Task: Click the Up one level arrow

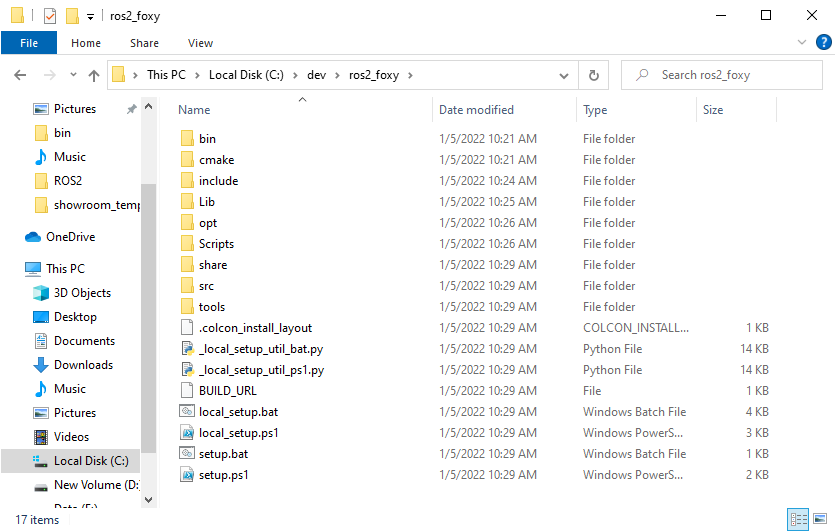Action: (94, 75)
